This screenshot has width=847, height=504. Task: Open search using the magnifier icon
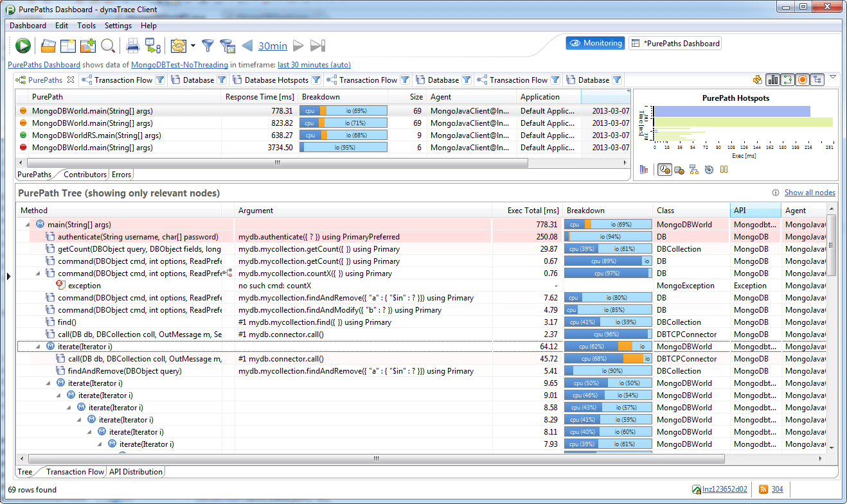pos(107,46)
